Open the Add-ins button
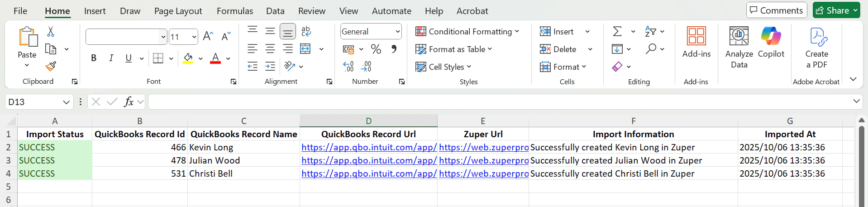Image resolution: width=868 pixels, height=207 pixels. coord(696,42)
